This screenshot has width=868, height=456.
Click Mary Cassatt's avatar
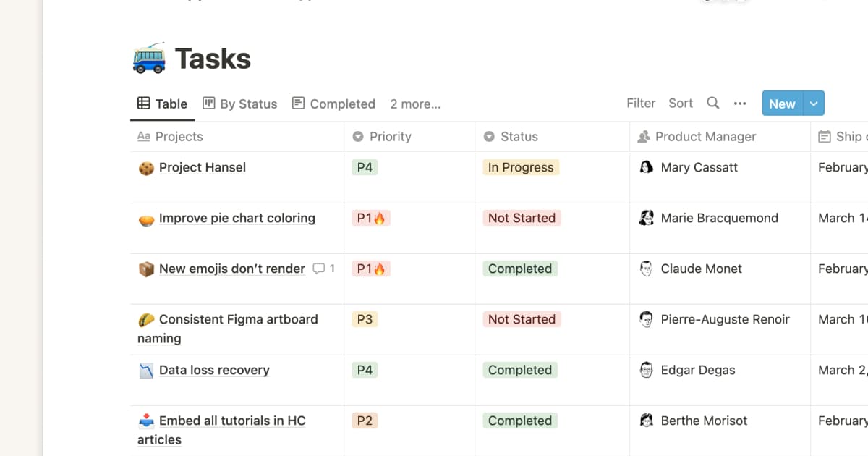click(647, 167)
